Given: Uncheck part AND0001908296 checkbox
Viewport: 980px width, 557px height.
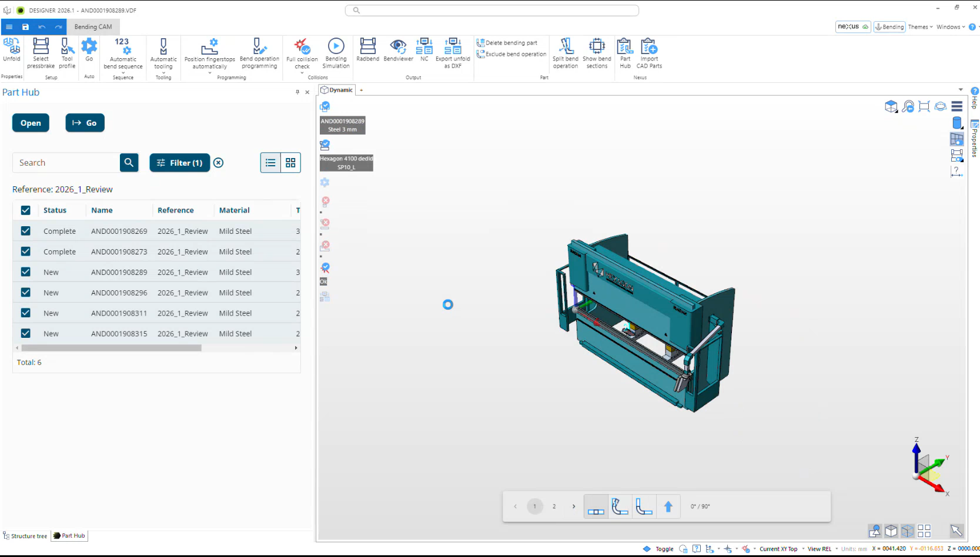Looking at the screenshot, I should (x=25, y=293).
